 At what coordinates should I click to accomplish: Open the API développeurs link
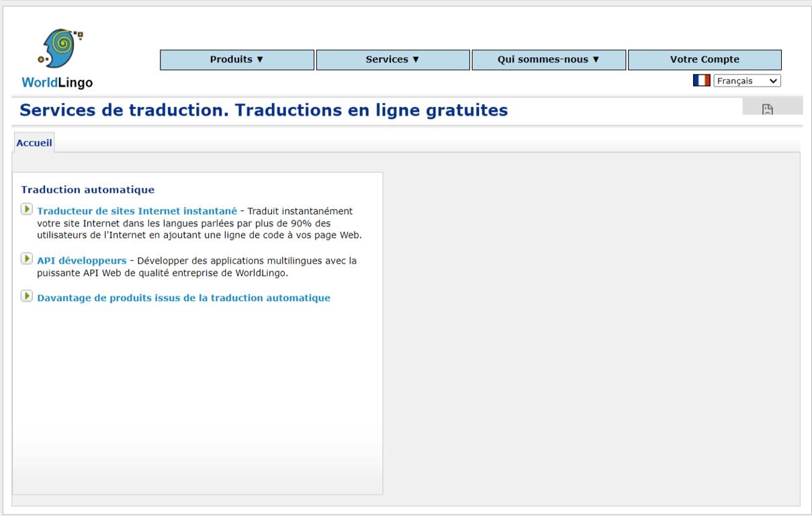pyautogui.click(x=81, y=260)
